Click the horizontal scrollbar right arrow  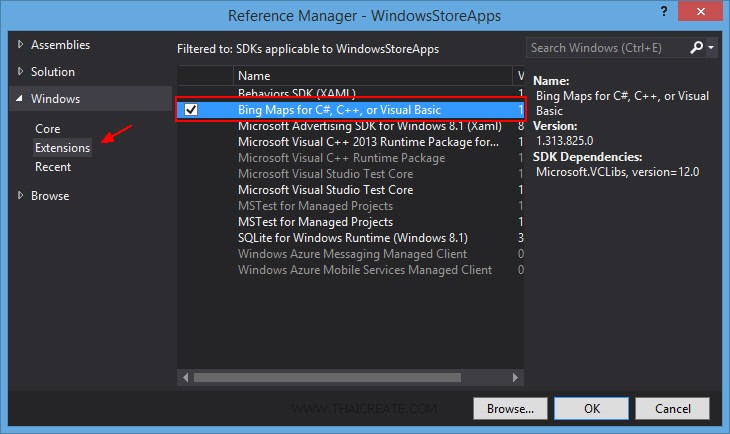[x=515, y=377]
